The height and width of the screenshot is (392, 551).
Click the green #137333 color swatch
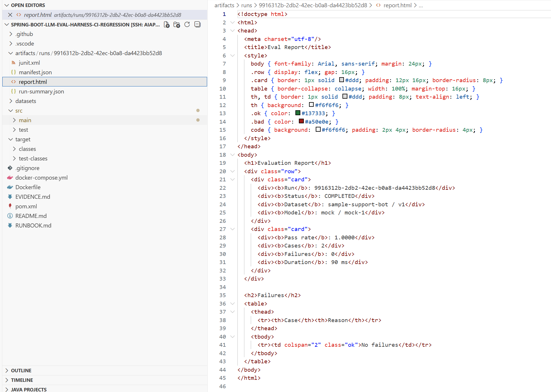click(297, 113)
